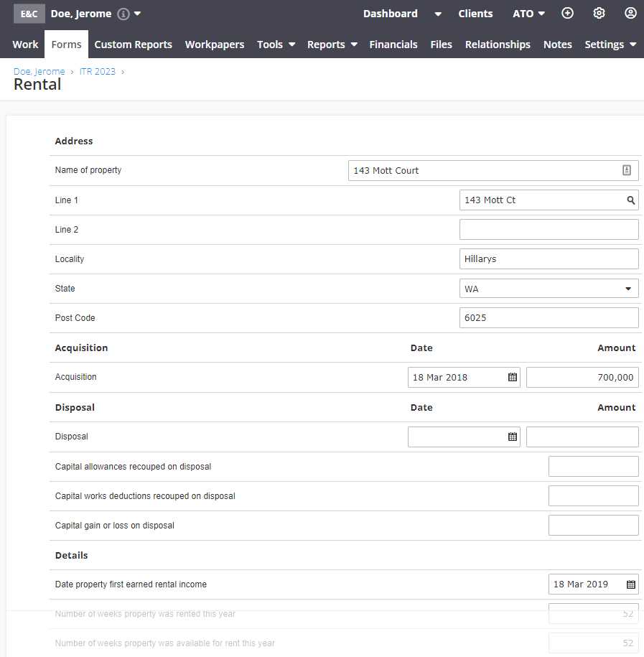
Task: Click the first earned rental income date field
Action: (x=593, y=584)
